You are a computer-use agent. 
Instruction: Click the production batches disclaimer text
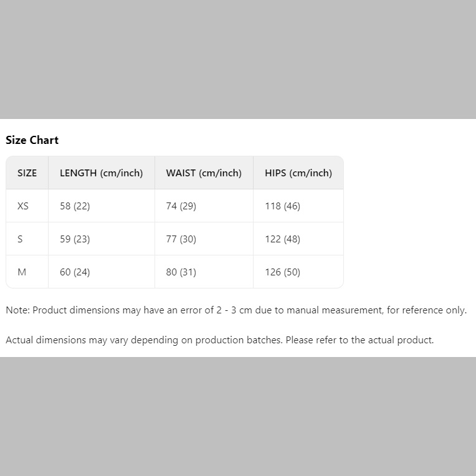coord(219,340)
